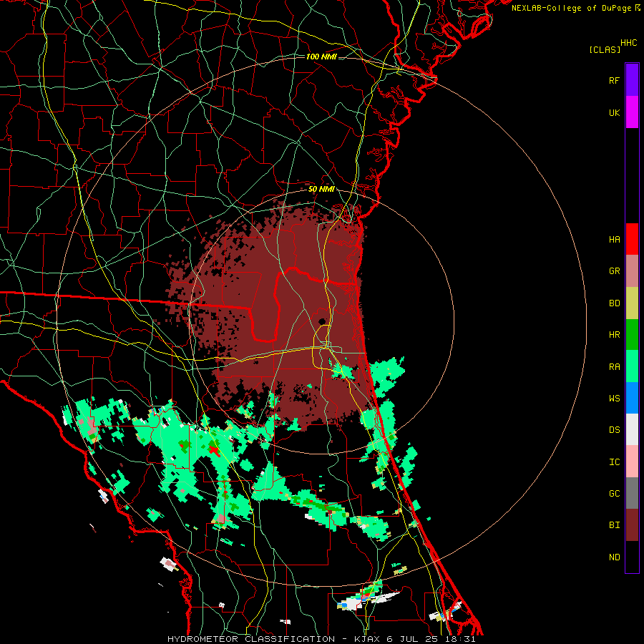644x644 pixels.
Task: Click the GC gray legend swatch
Action: (632, 493)
